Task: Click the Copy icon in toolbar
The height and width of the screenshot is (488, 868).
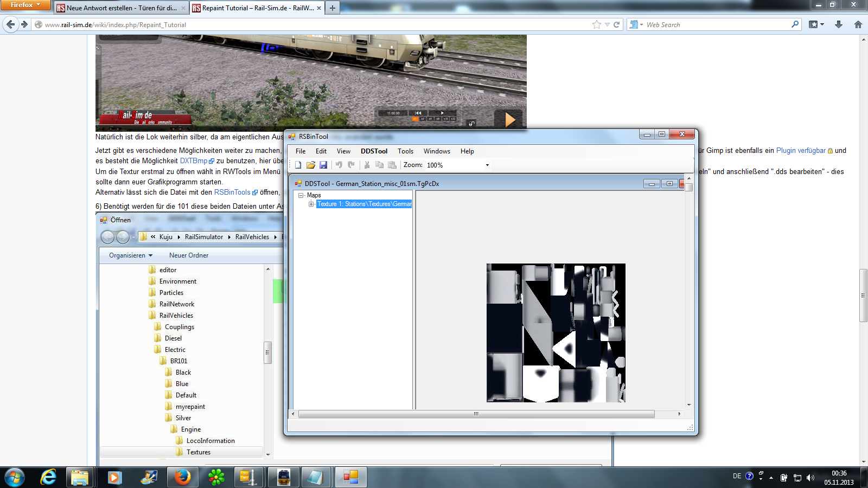Action: [379, 165]
